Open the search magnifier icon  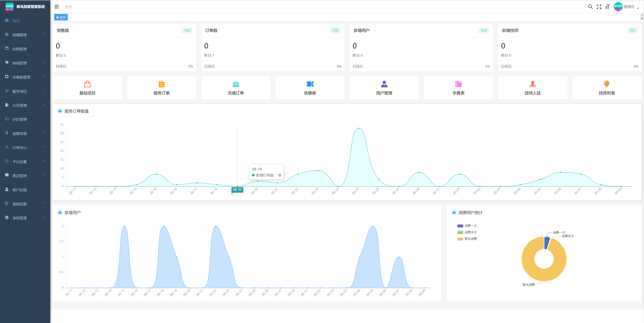point(590,7)
